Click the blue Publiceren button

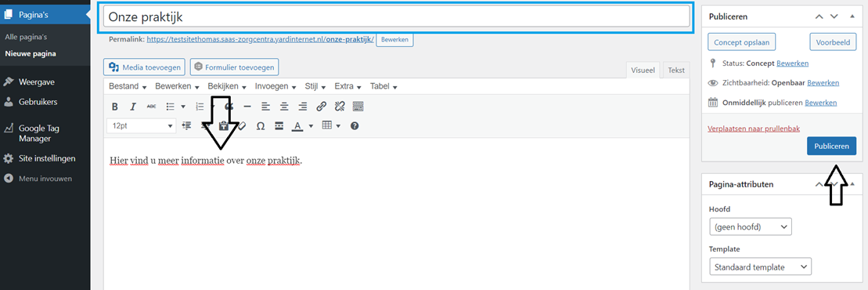tap(831, 146)
